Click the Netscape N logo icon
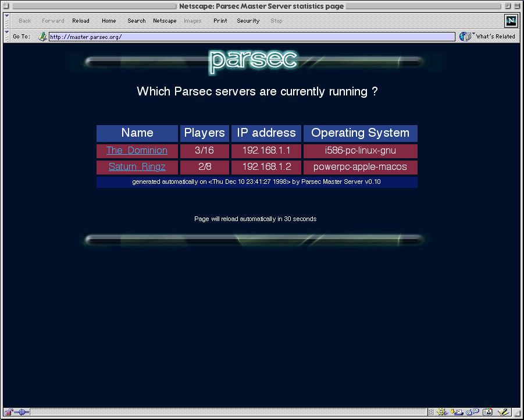Screen dimensions: 524x420 511,21
